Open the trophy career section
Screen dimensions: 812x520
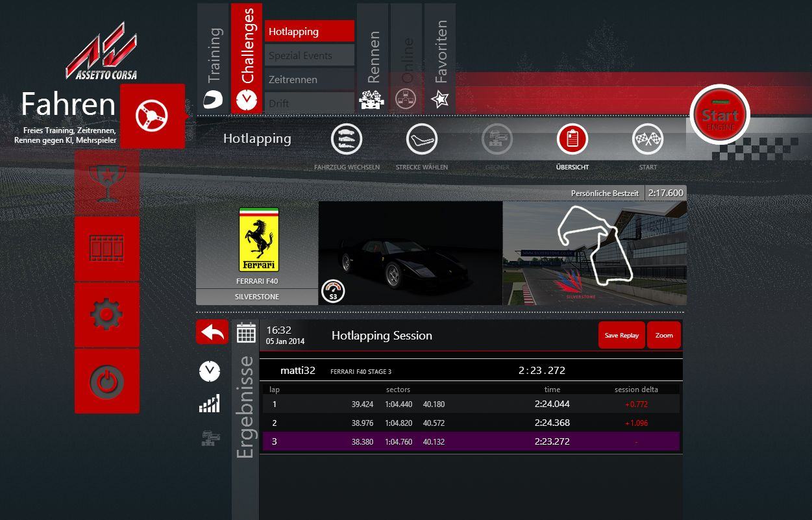click(x=107, y=182)
